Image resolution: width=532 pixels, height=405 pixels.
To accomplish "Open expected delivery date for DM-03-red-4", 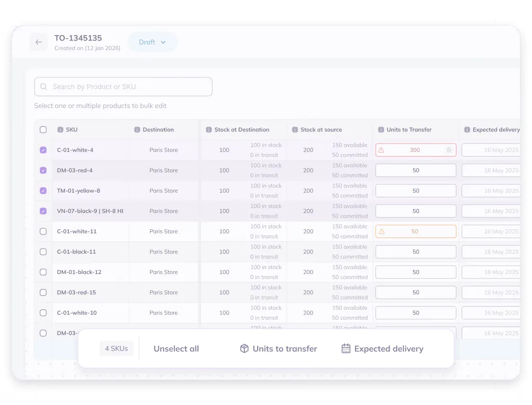I will tap(491, 170).
